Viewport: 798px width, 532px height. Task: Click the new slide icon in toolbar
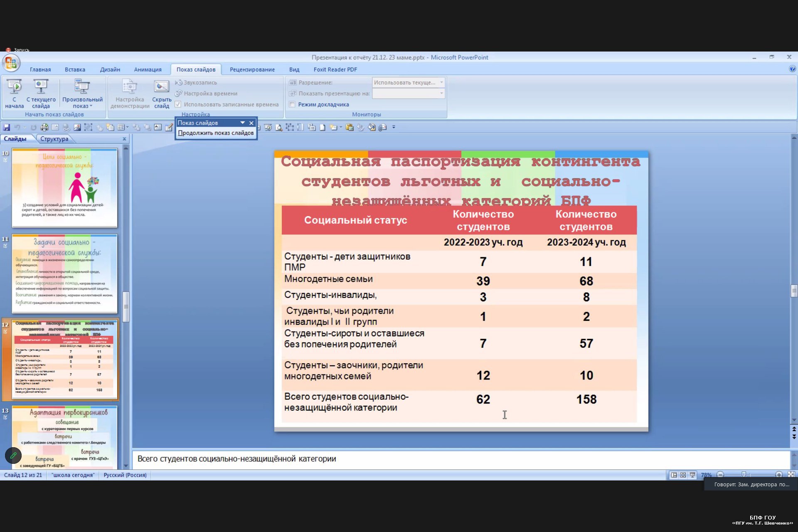(x=333, y=128)
